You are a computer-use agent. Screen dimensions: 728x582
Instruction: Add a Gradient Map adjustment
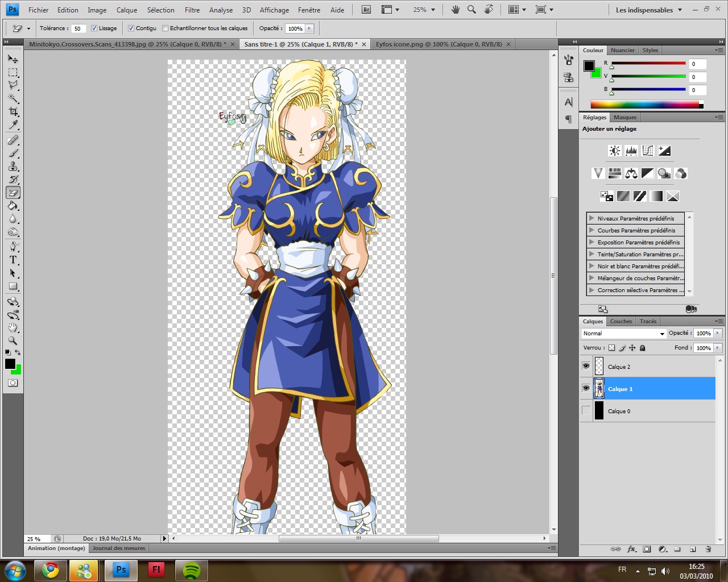point(656,196)
